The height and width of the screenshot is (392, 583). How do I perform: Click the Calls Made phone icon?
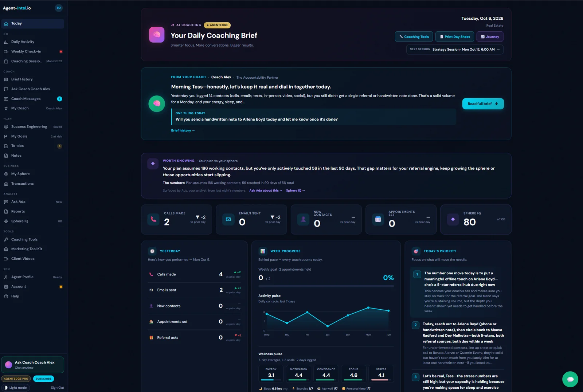pos(153,219)
